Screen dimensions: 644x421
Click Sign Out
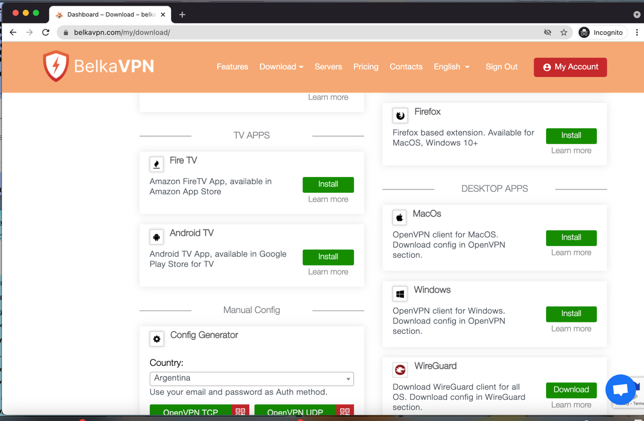tap(501, 67)
